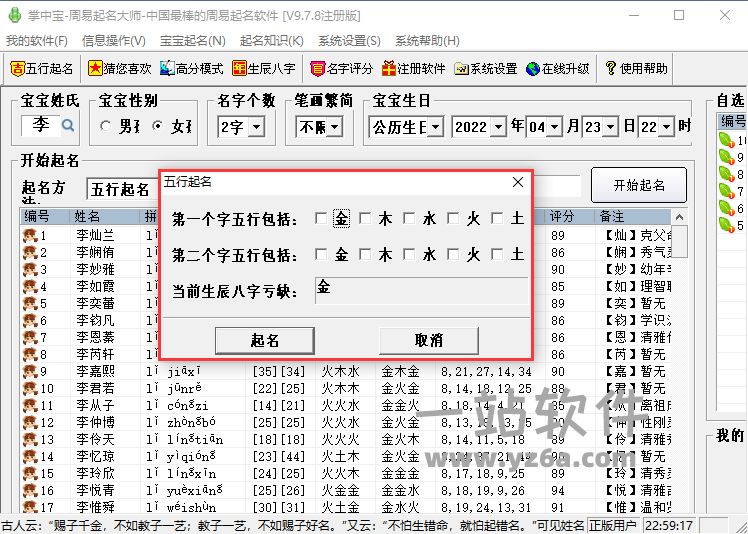Check 火 for the second character
This screenshot has width=748, height=534.
coord(453,254)
